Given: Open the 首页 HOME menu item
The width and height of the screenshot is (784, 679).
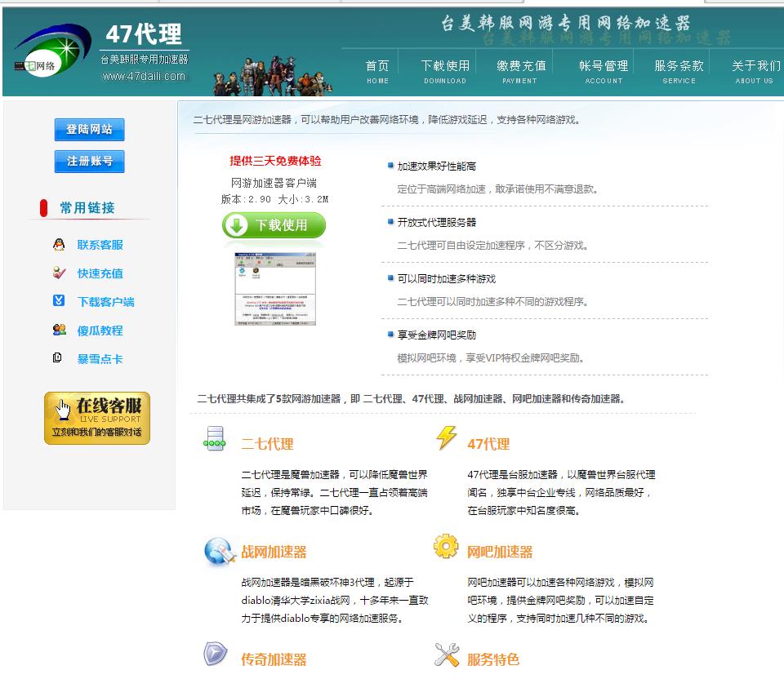Looking at the screenshot, I should tap(377, 72).
